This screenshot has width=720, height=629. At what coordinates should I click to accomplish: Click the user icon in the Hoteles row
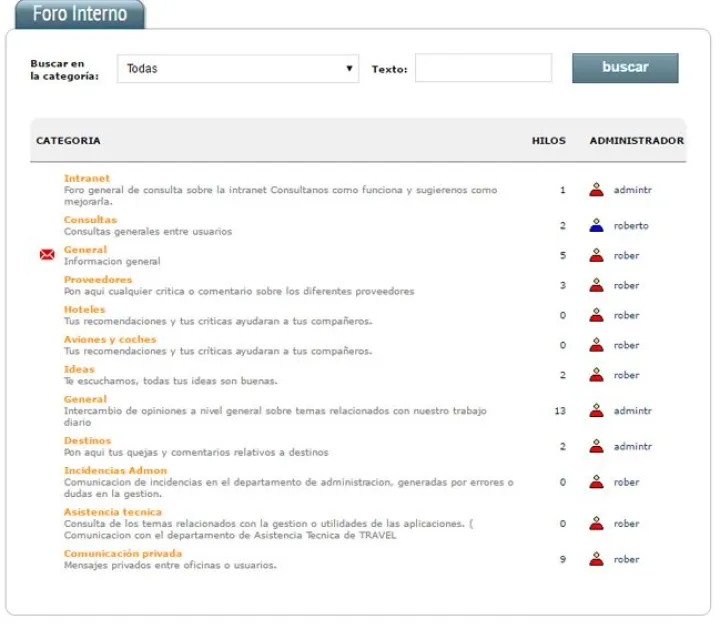point(597,315)
